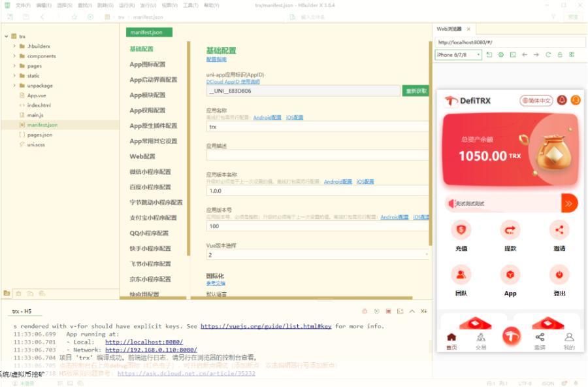This screenshot has height=387, width=588.
Task: Toggle the 简体中文 language switcher
Action: click(x=536, y=100)
